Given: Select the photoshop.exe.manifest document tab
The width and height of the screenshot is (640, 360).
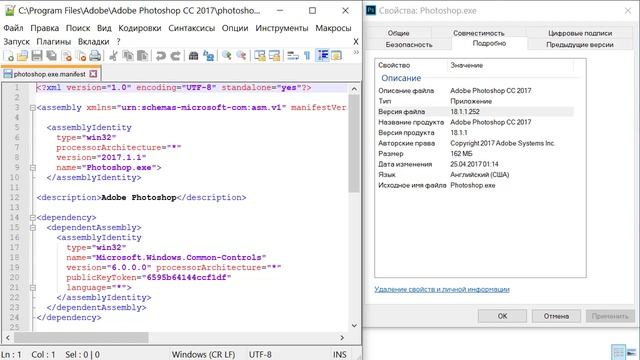Looking at the screenshot, I should point(50,74).
